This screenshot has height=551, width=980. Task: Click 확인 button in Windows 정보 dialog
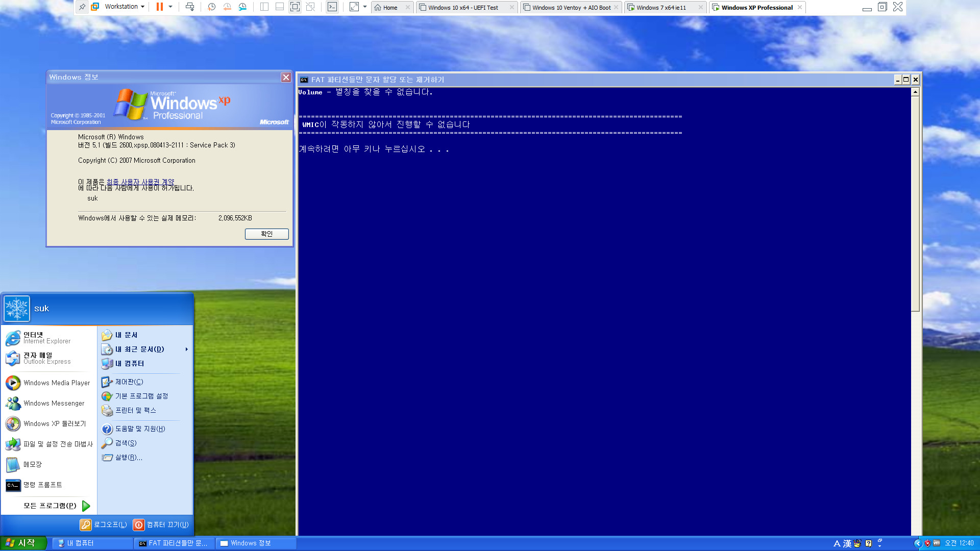(266, 234)
